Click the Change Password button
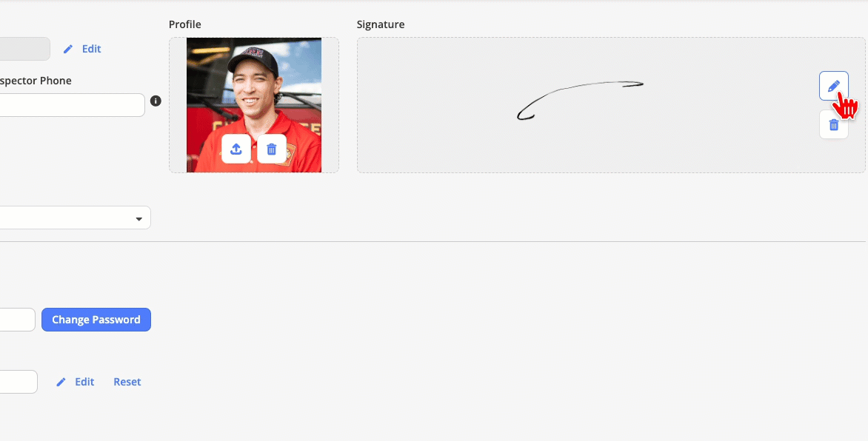The width and height of the screenshot is (868, 441). point(96,320)
